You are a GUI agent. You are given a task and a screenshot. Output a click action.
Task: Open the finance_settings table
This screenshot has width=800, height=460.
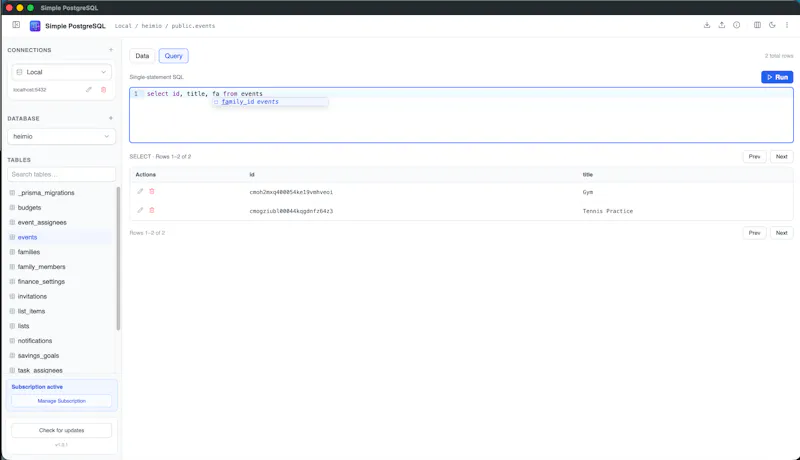[x=41, y=282]
